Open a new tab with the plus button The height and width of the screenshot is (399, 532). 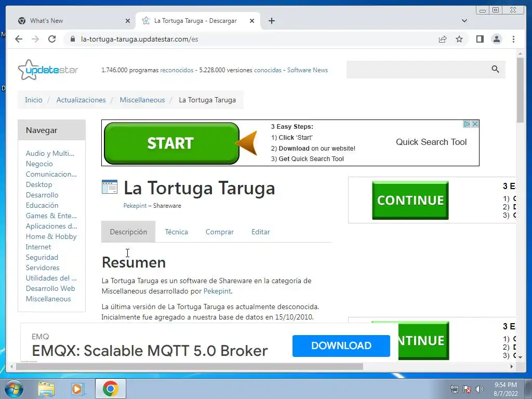(271, 21)
